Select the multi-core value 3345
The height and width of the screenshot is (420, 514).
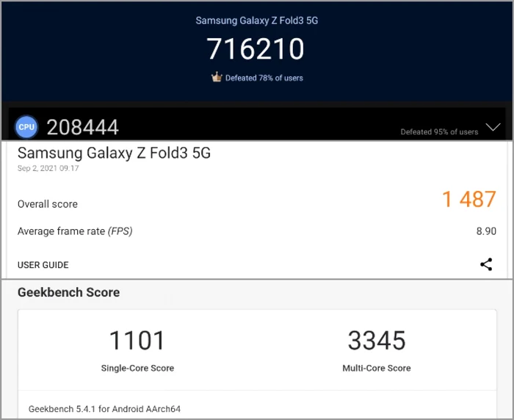377,340
